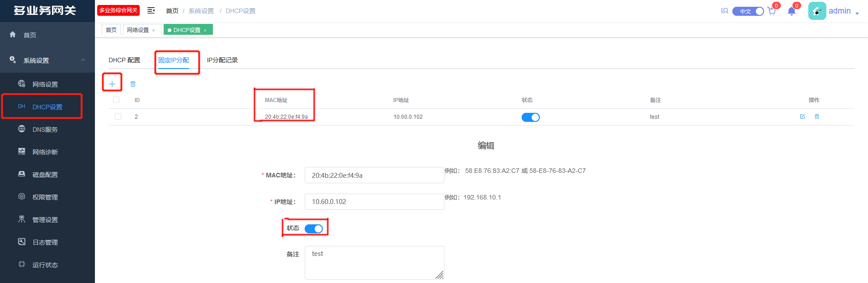Check the checkbox for row ID 2
This screenshot has width=868, height=283.
coord(118,116)
